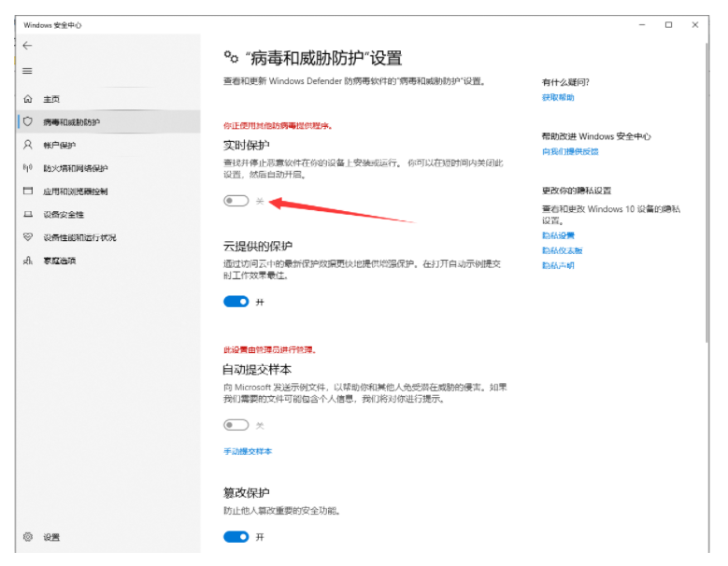Click the gears icon beside the page title
This screenshot has height=566, width=728.
tap(231, 58)
